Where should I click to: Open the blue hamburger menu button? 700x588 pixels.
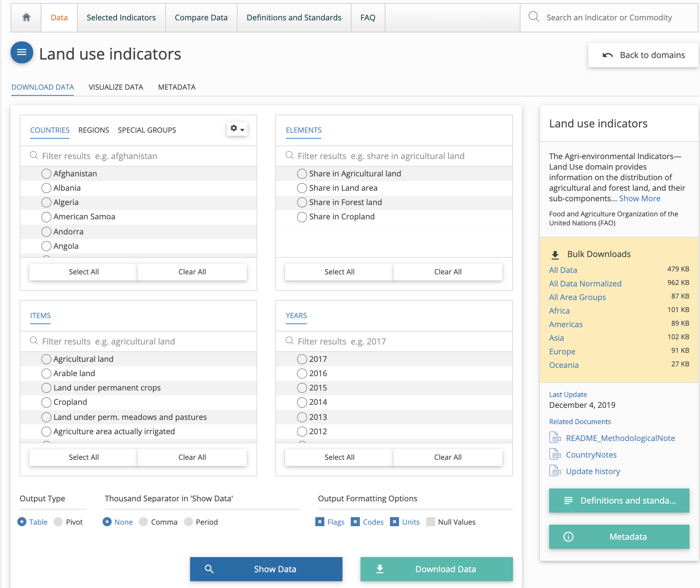[22, 52]
